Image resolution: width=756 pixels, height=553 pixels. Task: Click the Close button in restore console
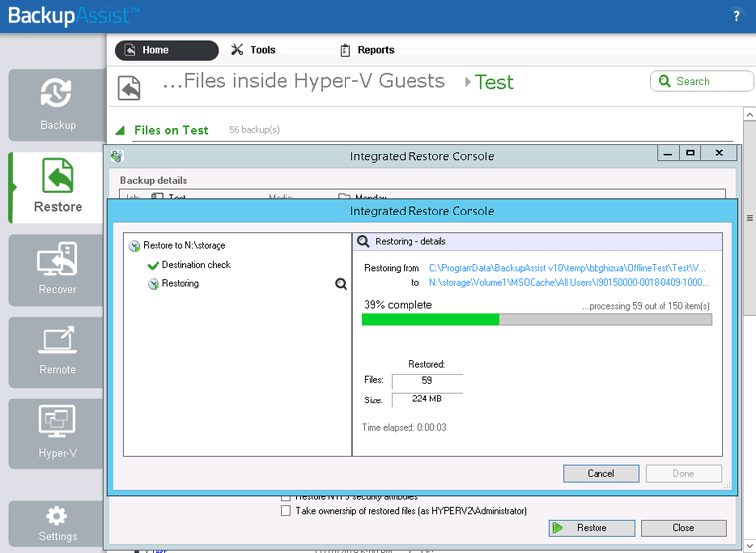[x=684, y=528]
